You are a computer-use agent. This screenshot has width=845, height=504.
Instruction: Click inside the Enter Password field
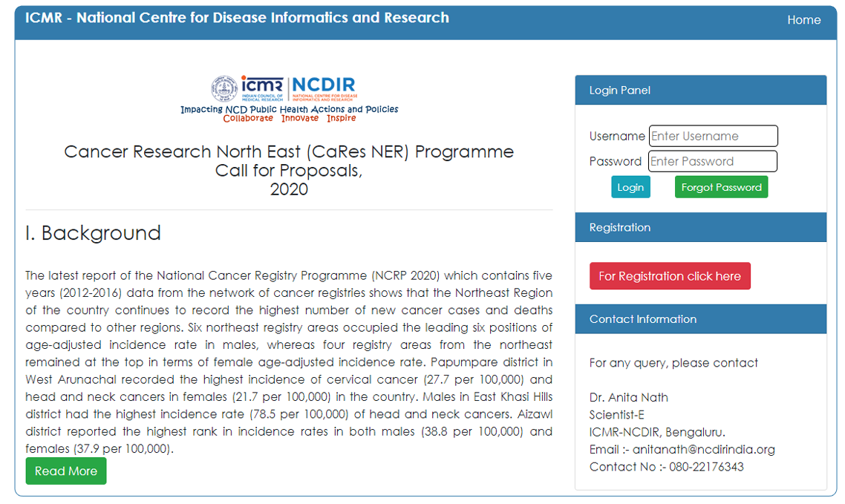[x=713, y=161]
